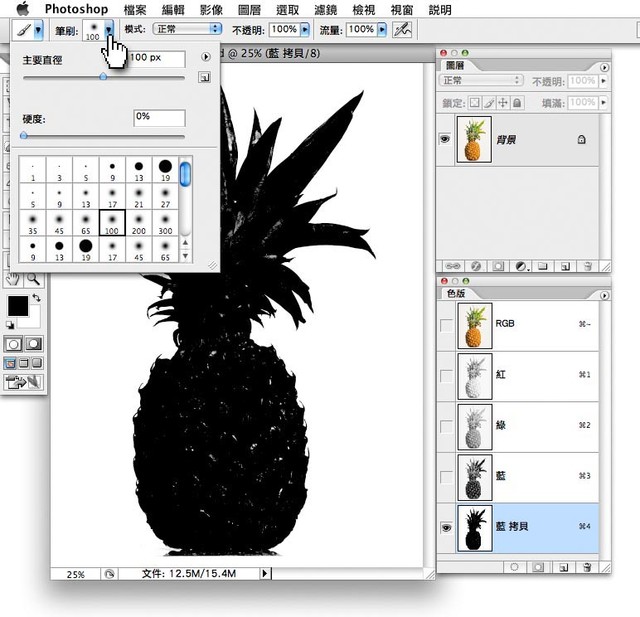640x617 pixels.
Task: Select the Hand tool in toolbox
Action: point(14,279)
